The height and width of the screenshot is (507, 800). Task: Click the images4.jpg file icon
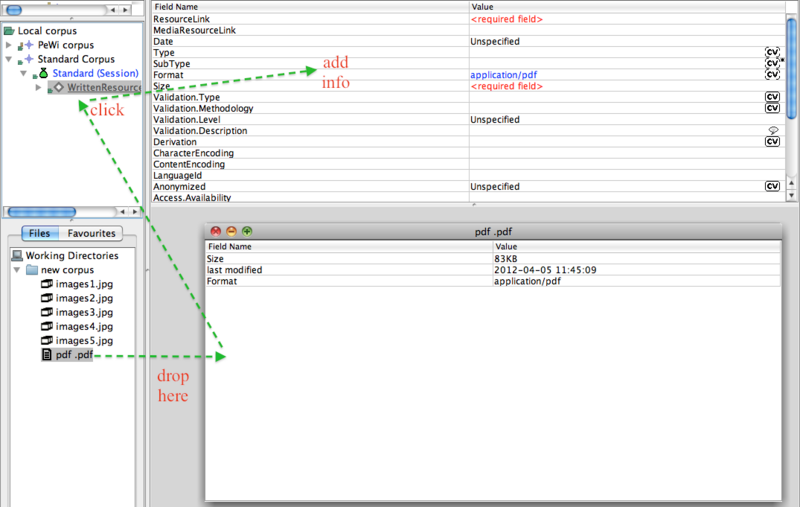click(x=46, y=326)
